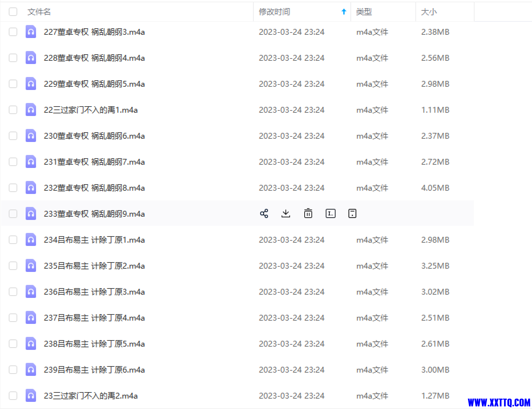Click the 1.11MB size value
The image size is (532, 409).
(435, 110)
